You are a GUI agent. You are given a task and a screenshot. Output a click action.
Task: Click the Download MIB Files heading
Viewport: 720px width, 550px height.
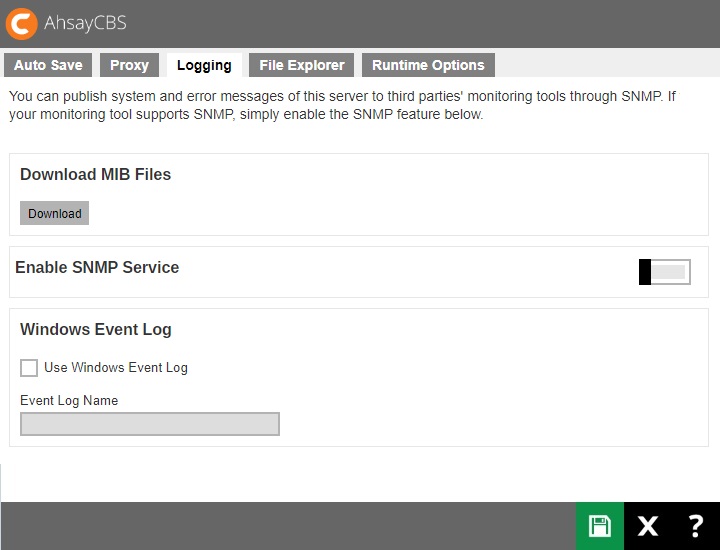95,174
